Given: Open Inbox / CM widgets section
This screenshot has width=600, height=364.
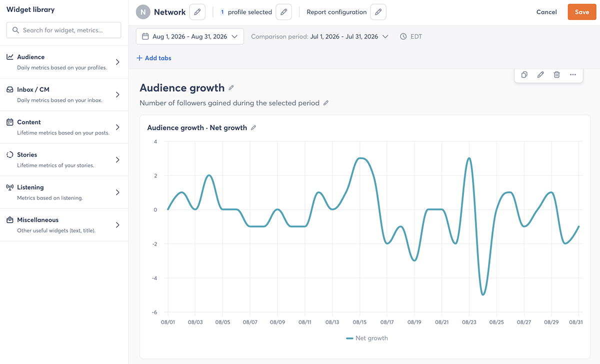Looking at the screenshot, I should pos(64,95).
